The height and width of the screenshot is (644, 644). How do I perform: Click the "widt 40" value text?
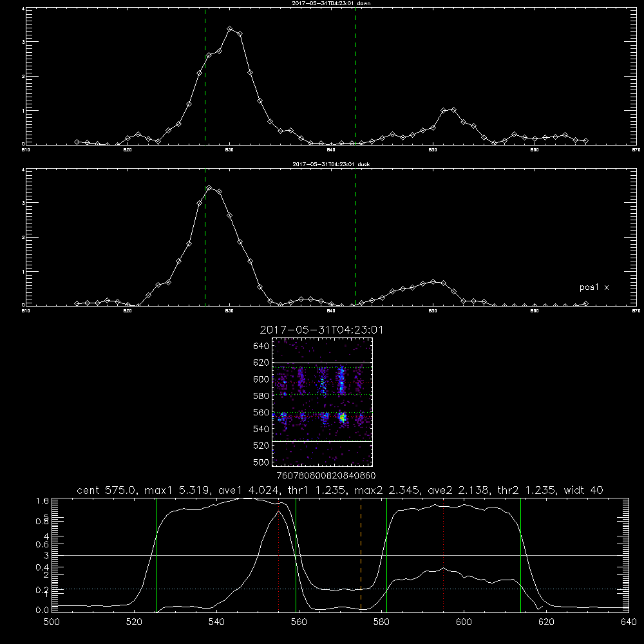583,490
